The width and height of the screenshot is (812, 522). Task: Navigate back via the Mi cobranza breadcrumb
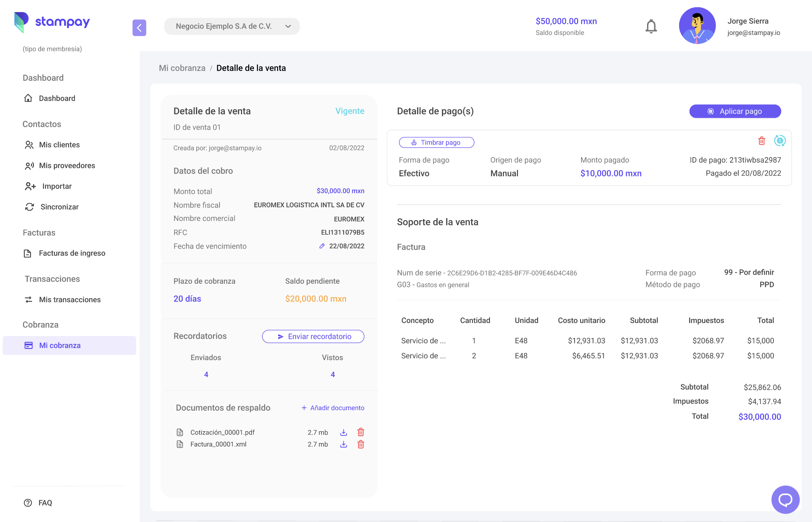[182, 68]
